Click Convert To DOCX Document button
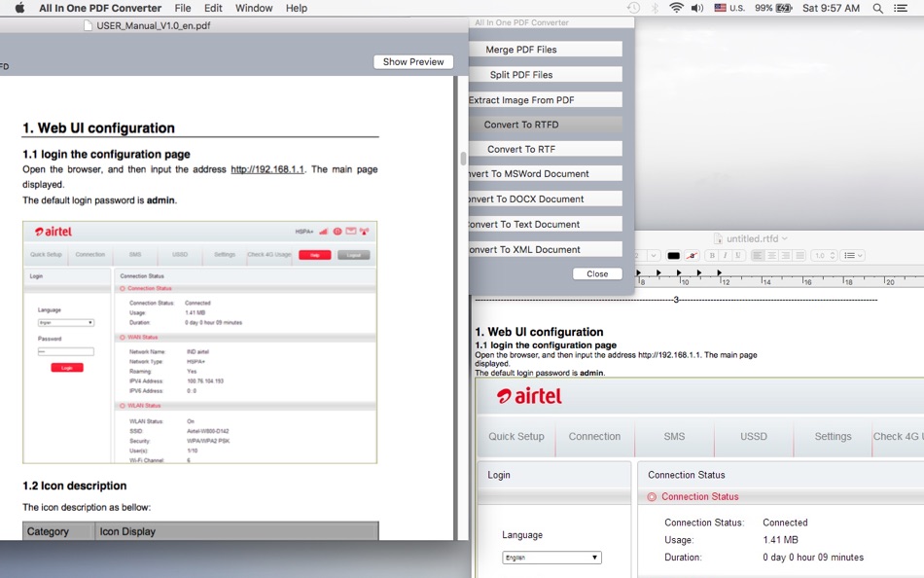 click(545, 199)
